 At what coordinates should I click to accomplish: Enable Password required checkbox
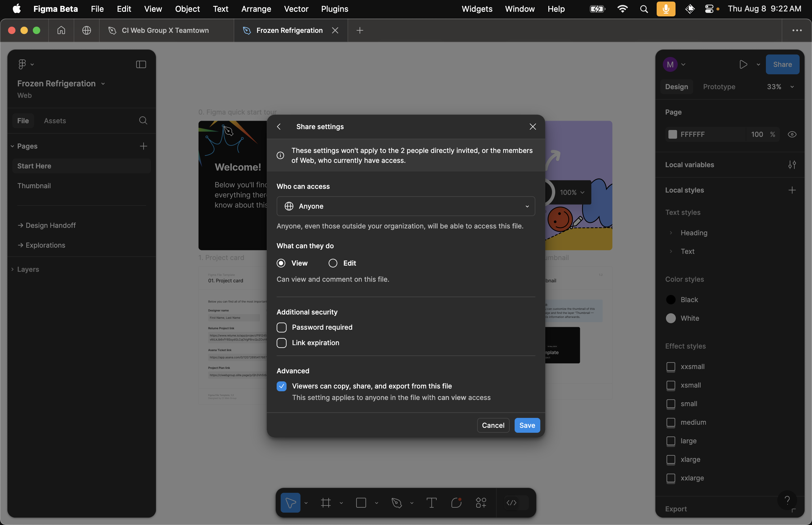click(x=282, y=327)
